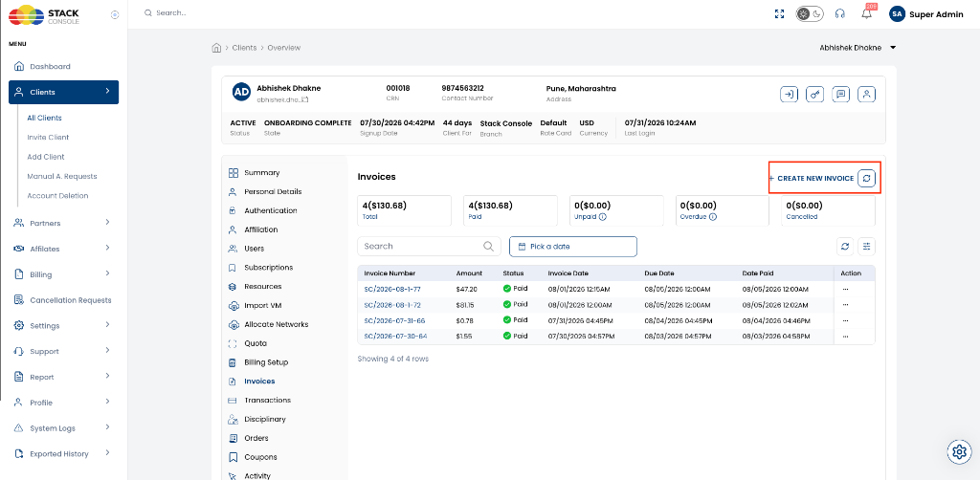Expand the Billing sidebar menu
This screenshot has height=480, width=980.
point(64,274)
